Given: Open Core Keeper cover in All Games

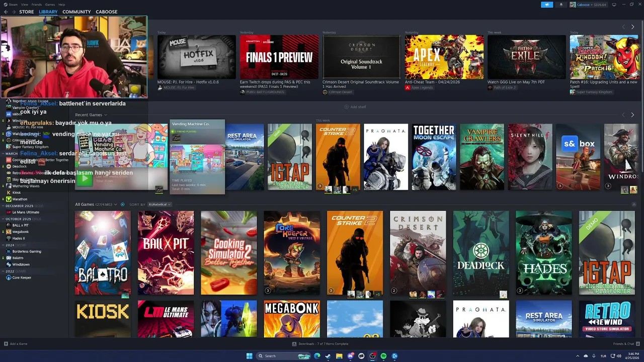Looking at the screenshot, I should (292, 253).
